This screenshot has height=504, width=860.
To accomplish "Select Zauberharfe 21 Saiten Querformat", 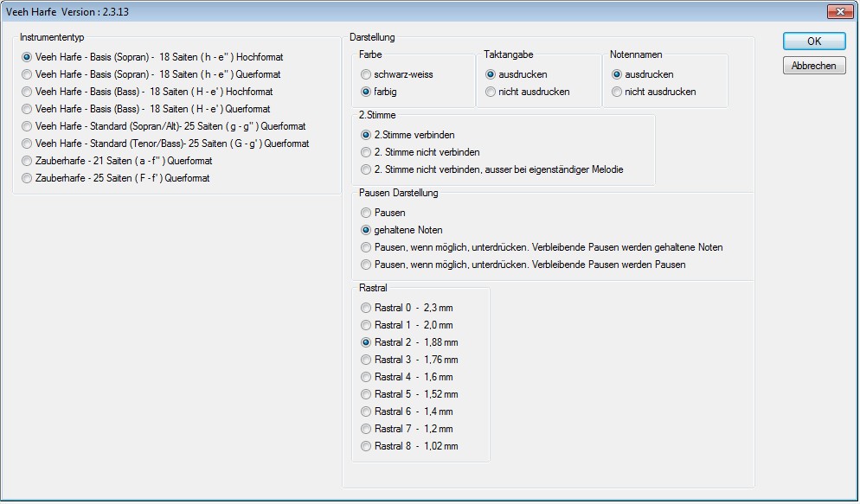I will [28, 162].
